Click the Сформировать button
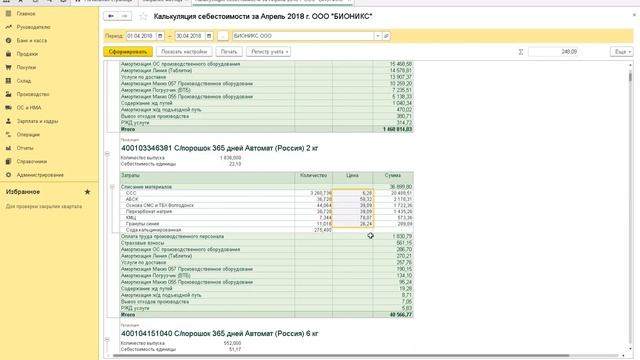 coord(128,52)
